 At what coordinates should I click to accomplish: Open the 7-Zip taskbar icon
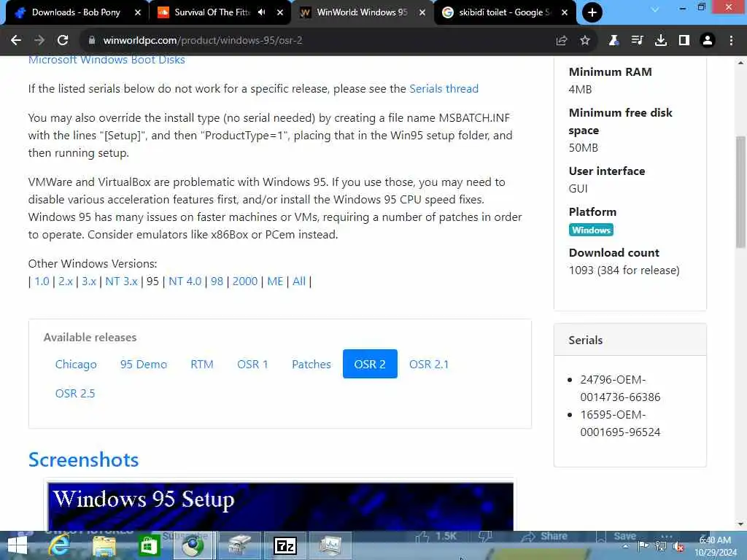coord(285,545)
